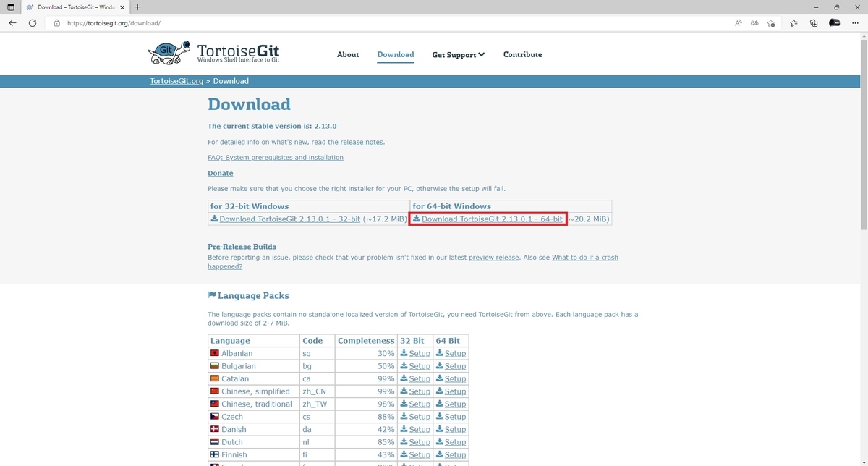Add page to favorites star icon

coord(771,23)
